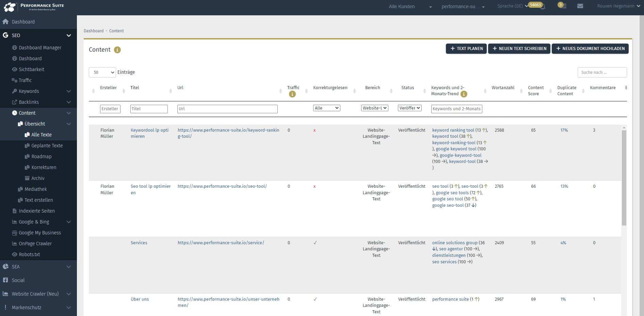644x316 pixels.
Task: Expand the Backlinks submenu chevron
Action: pos(69,102)
